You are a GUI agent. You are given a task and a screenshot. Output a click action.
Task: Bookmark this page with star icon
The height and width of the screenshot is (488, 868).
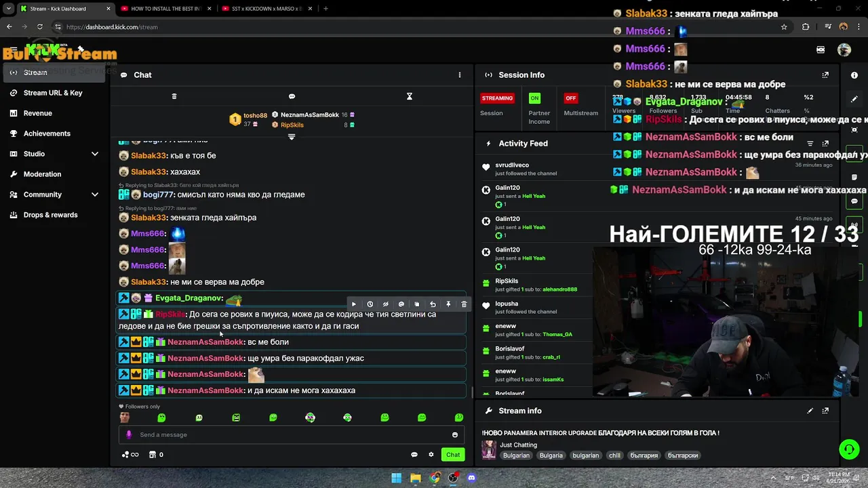coord(785,27)
